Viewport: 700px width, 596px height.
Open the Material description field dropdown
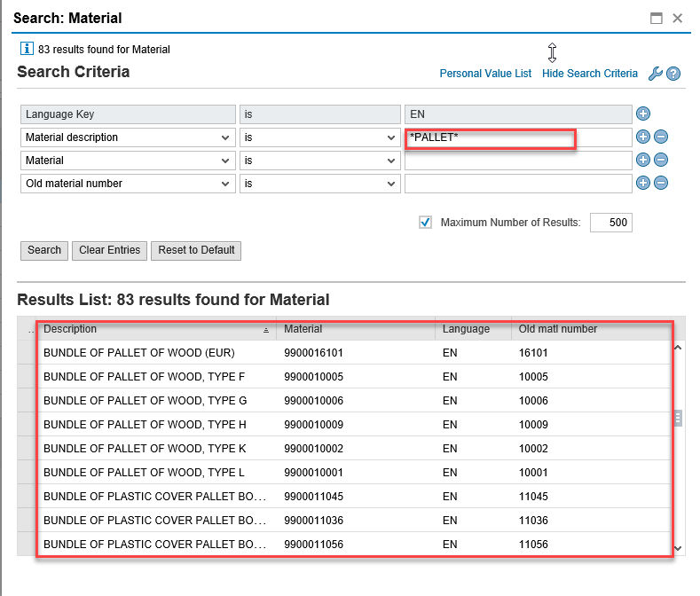(x=225, y=137)
